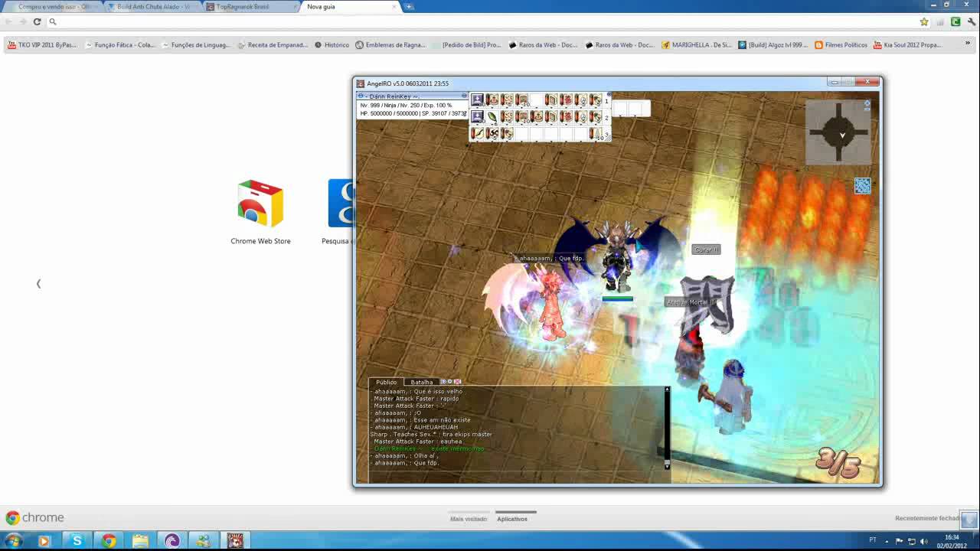
Task: Switch to the first Chrome tab, Compro e vendo isso
Action: tap(54, 6)
